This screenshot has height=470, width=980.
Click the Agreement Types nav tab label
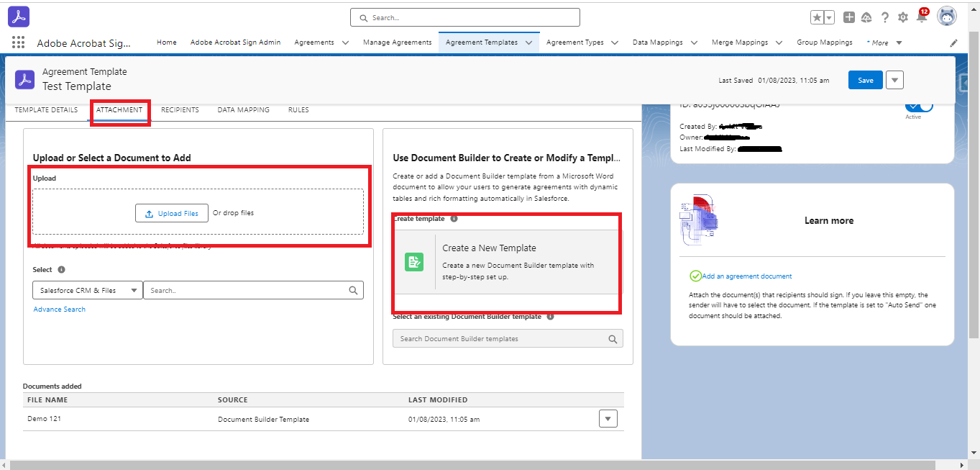575,42
